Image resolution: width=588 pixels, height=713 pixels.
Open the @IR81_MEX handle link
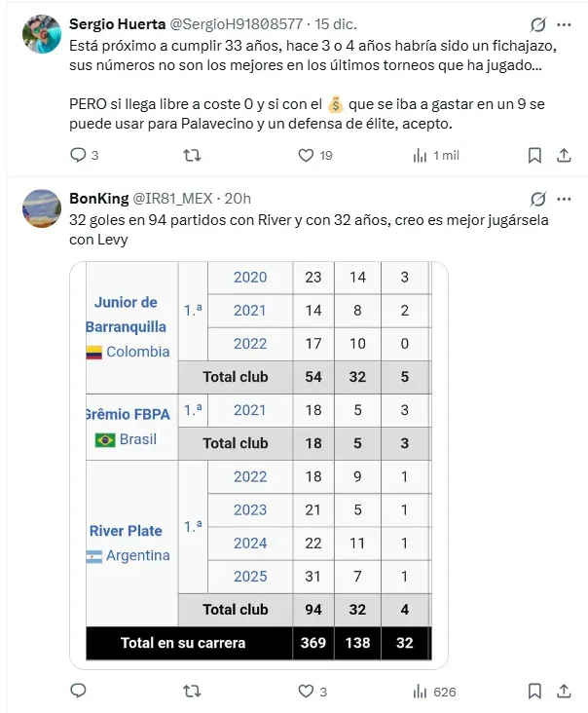175,198
